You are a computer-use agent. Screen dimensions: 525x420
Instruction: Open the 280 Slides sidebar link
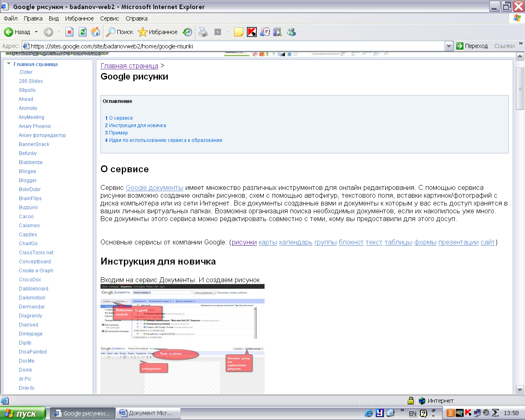click(x=31, y=81)
